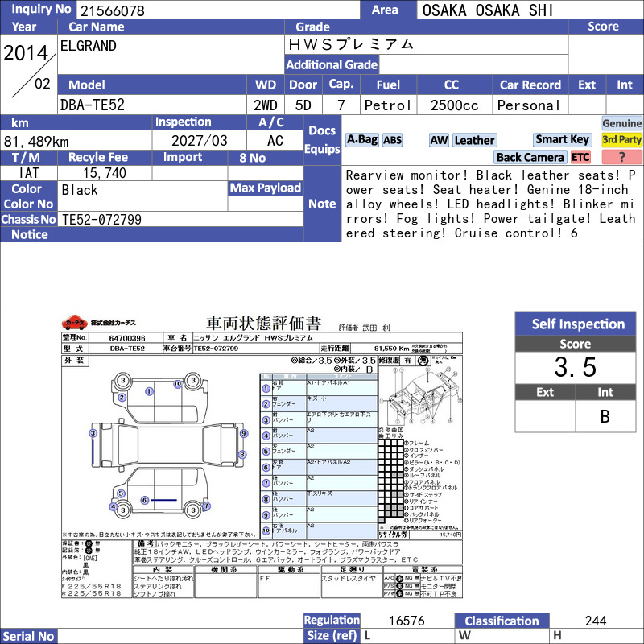Click the red question mark badge
This screenshot has height=644, width=644.
click(x=621, y=157)
